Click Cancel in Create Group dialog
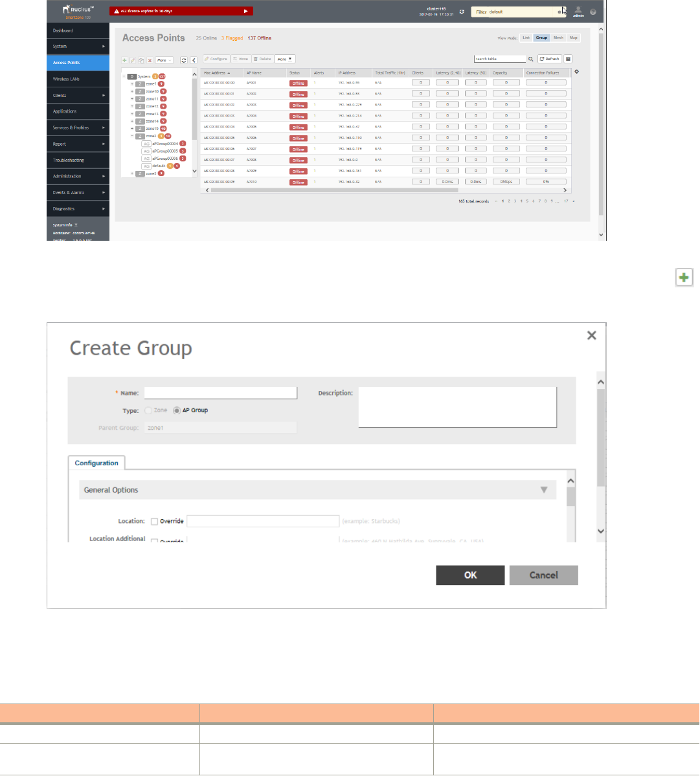The width and height of the screenshot is (700, 776). pos(543,575)
